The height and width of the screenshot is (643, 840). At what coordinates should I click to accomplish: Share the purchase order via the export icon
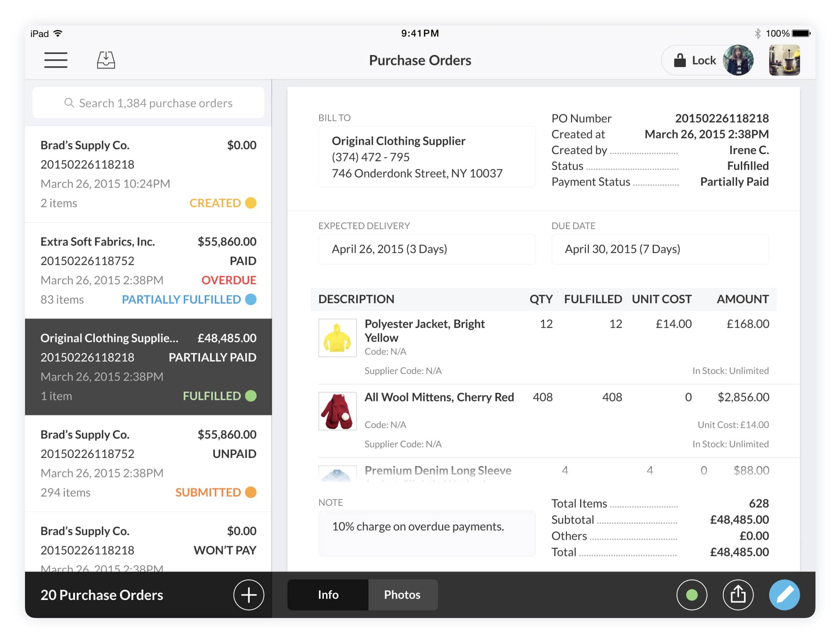pyautogui.click(x=738, y=595)
